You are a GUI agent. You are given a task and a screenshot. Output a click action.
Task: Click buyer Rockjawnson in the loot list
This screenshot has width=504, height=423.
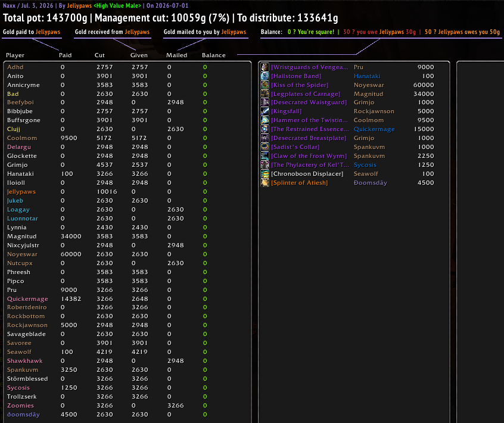tap(374, 111)
